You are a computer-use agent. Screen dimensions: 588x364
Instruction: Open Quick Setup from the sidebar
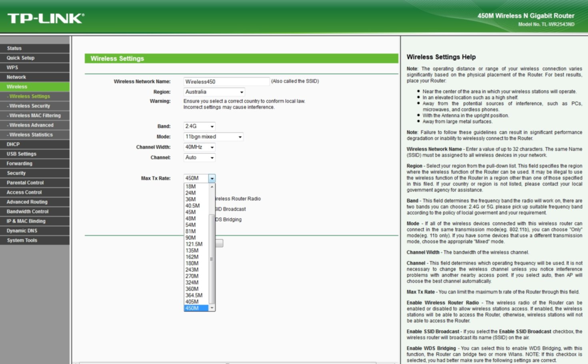pos(35,58)
